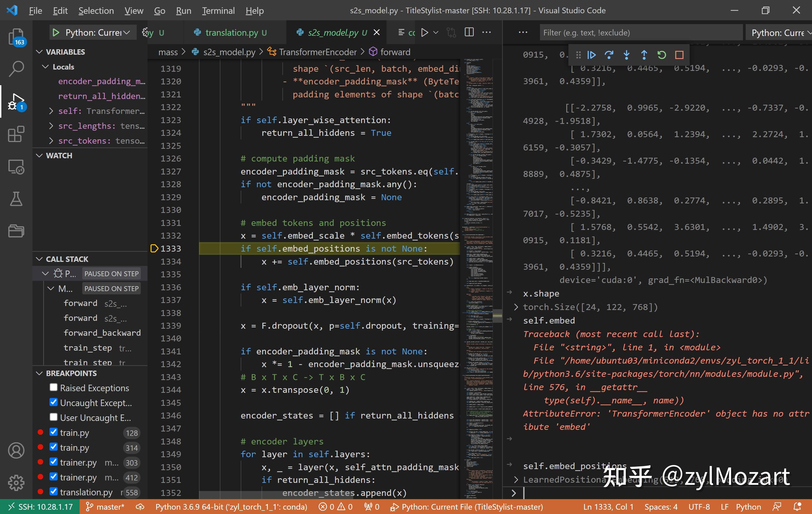Collapse the Locals scope
The height and width of the screenshot is (514, 812).
point(45,66)
